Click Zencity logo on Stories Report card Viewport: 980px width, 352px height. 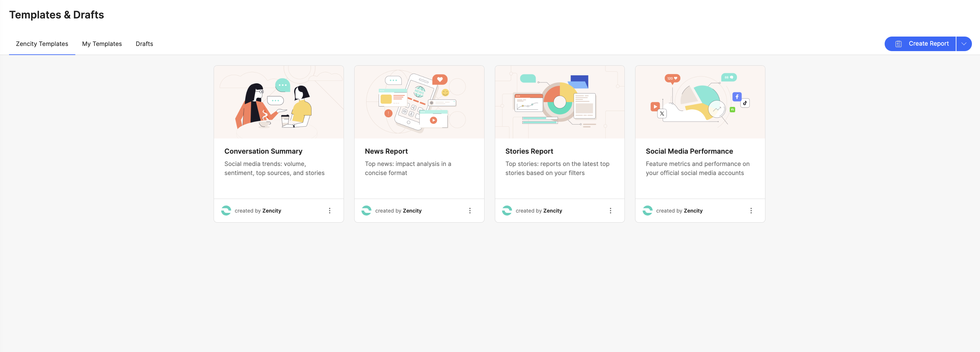click(x=507, y=211)
